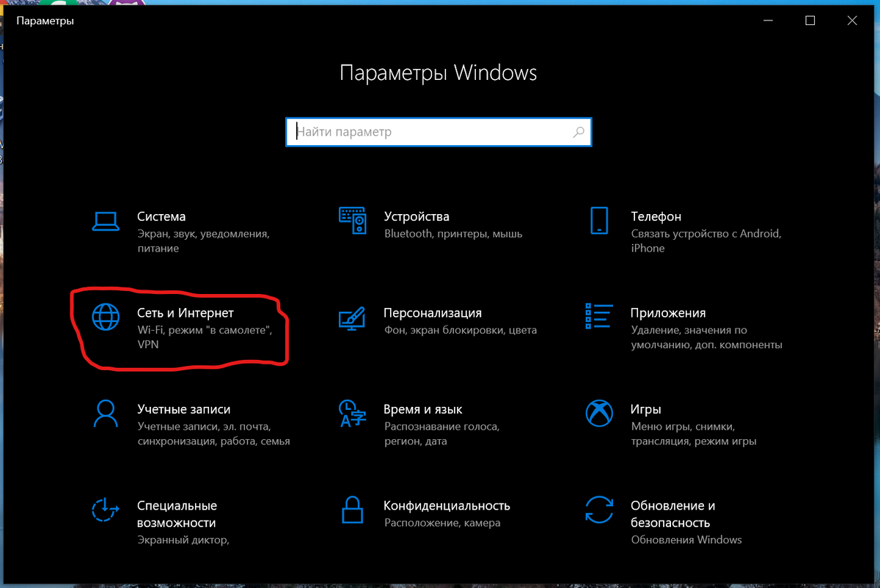
Task: Open the Приложения settings label
Action: [x=668, y=313]
